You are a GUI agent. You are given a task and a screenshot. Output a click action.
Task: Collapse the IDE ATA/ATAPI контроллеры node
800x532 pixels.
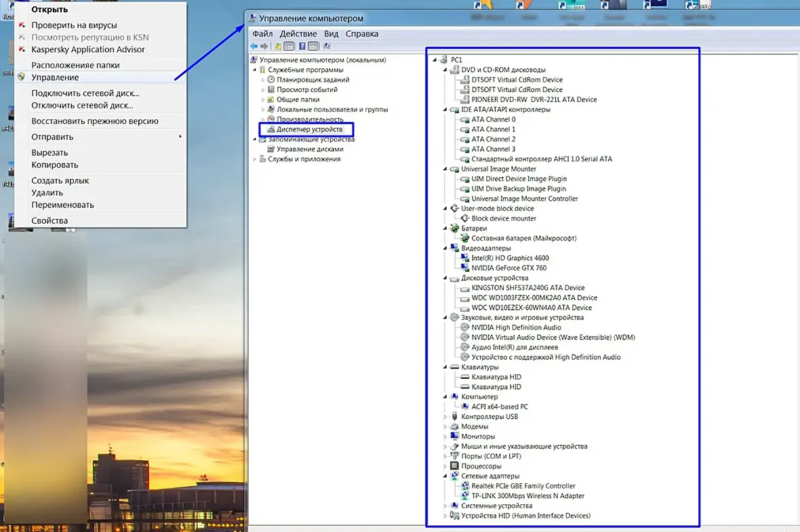point(445,110)
